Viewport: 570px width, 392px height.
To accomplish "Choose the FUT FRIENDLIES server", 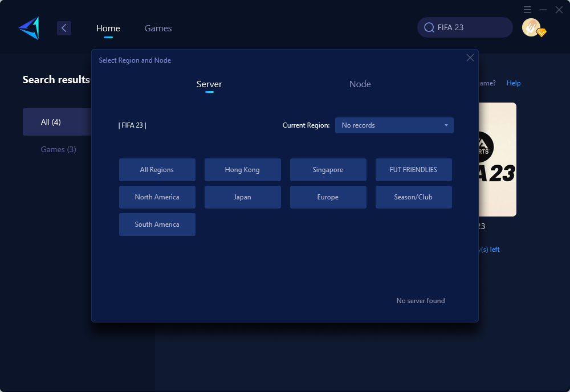I will click(413, 170).
